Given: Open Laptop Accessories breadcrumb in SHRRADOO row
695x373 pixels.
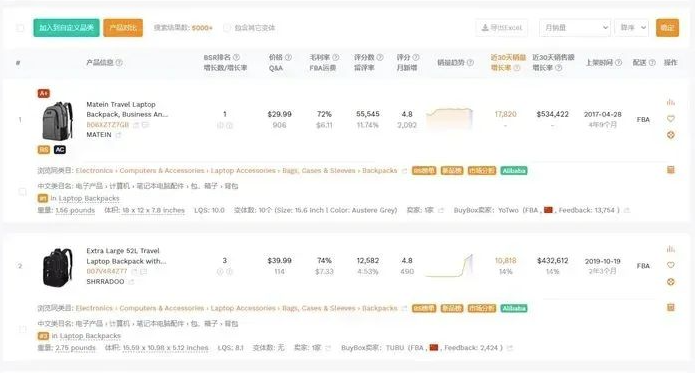Looking at the screenshot, I should (243, 308).
